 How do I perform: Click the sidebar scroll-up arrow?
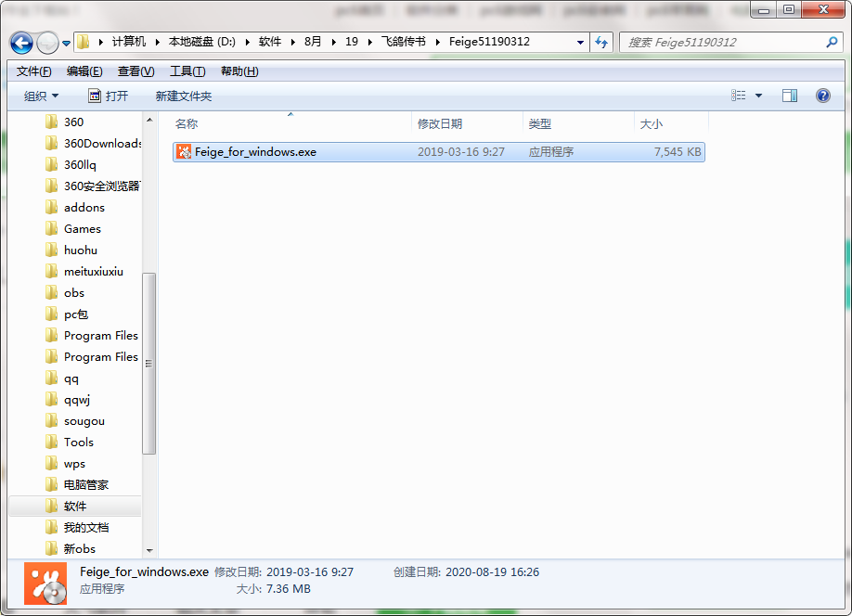click(149, 120)
